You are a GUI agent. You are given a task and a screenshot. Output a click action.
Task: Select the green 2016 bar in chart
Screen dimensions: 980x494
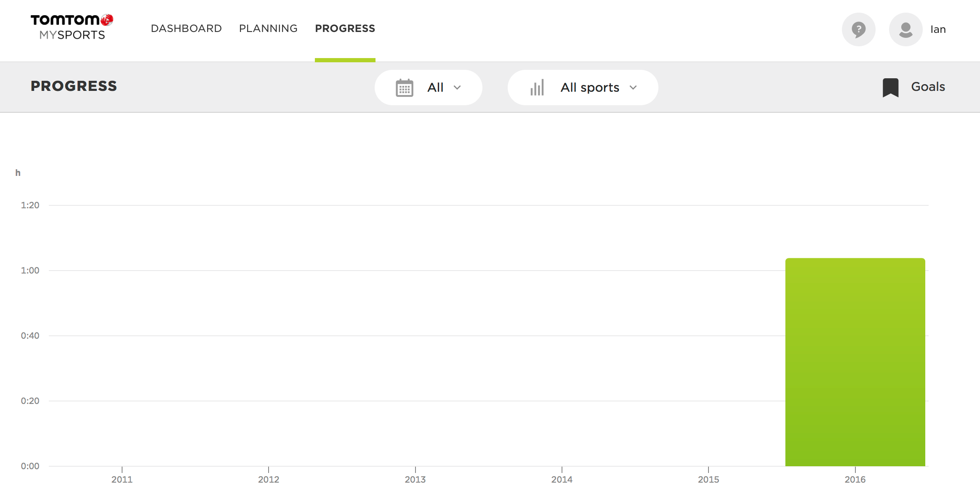click(855, 362)
